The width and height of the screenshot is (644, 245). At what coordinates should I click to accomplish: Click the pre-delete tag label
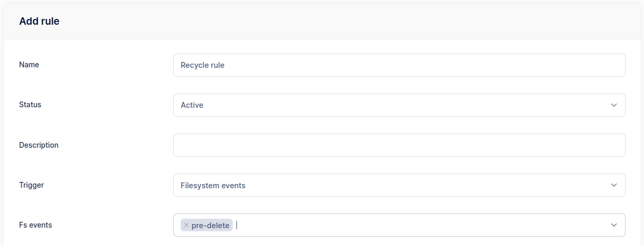click(x=210, y=225)
